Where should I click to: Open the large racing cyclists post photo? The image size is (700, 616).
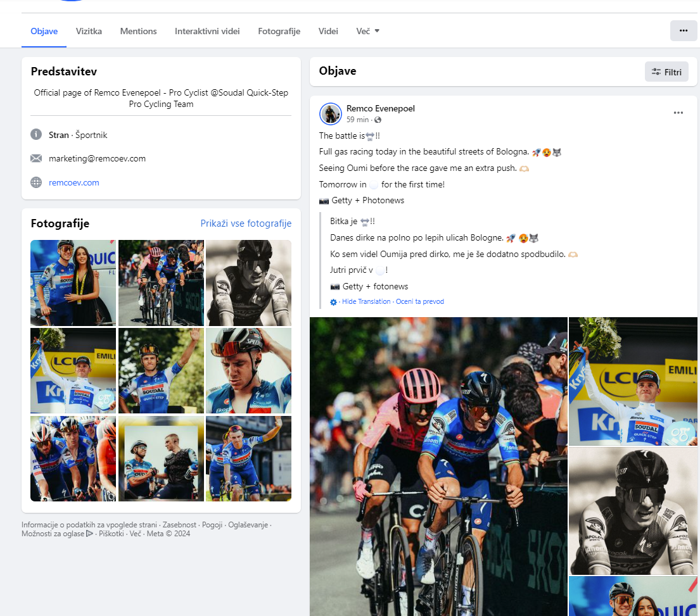[438, 466]
